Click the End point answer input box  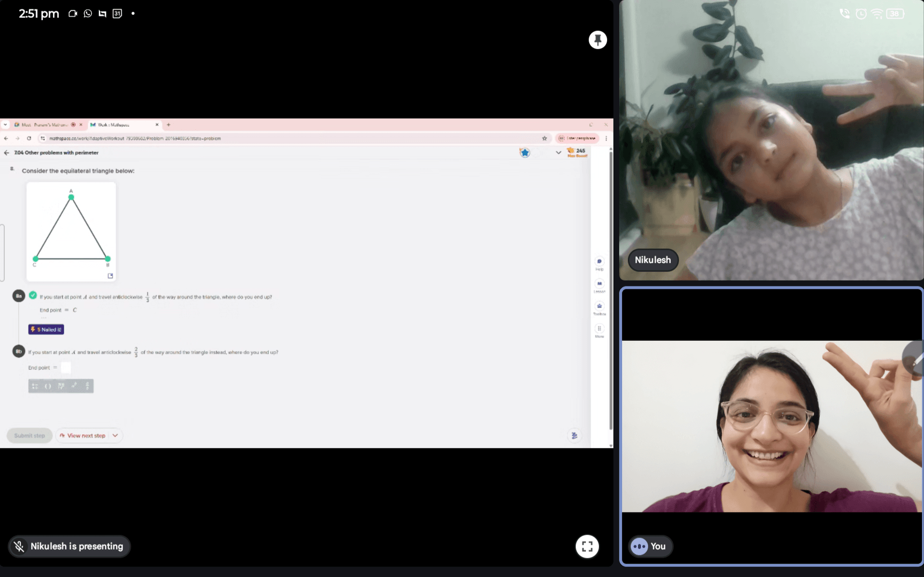tap(66, 368)
